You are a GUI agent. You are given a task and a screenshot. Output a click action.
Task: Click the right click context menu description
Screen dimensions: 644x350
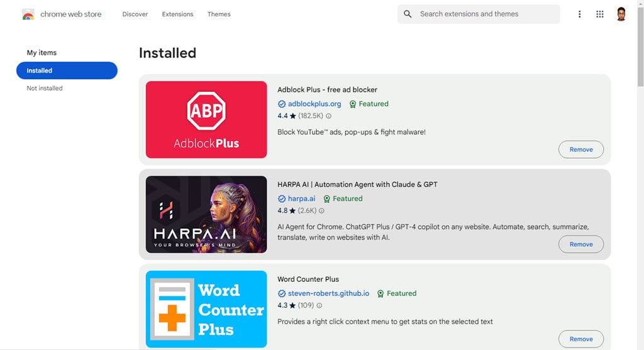pos(385,322)
